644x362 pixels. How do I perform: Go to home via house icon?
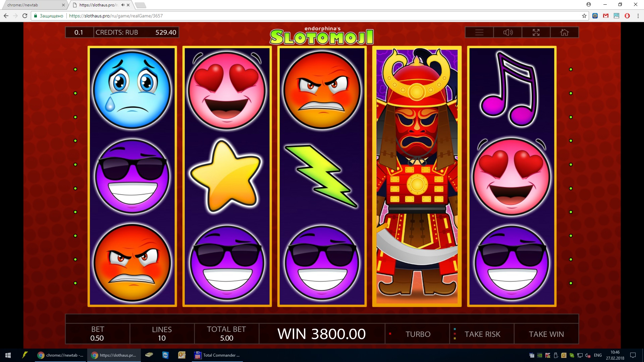click(565, 33)
